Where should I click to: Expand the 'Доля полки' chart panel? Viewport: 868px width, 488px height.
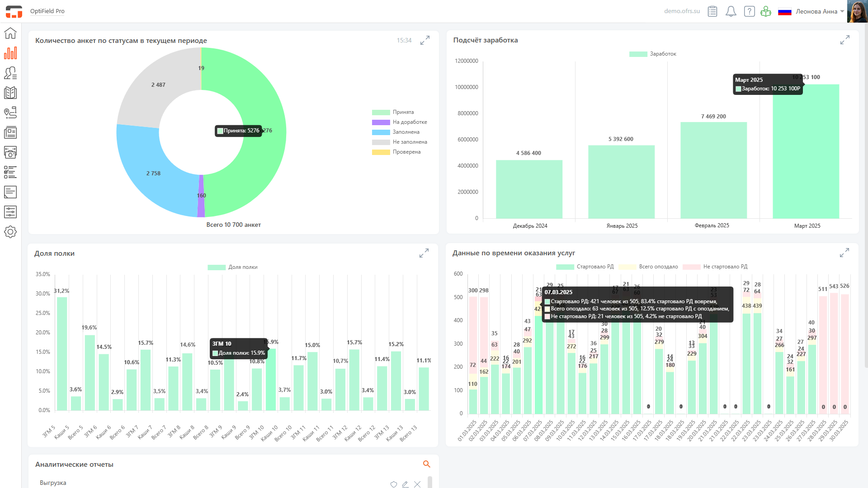(x=424, y=253)
